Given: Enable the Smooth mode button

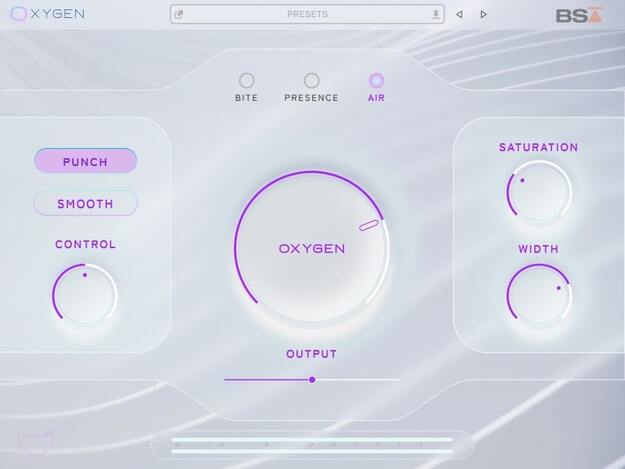Looking at the screenshot, I should tap(85, 203).
